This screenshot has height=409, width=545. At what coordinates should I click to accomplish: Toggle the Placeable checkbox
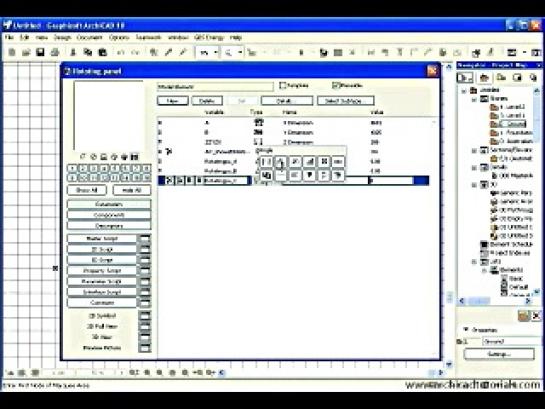pos(335,85)
